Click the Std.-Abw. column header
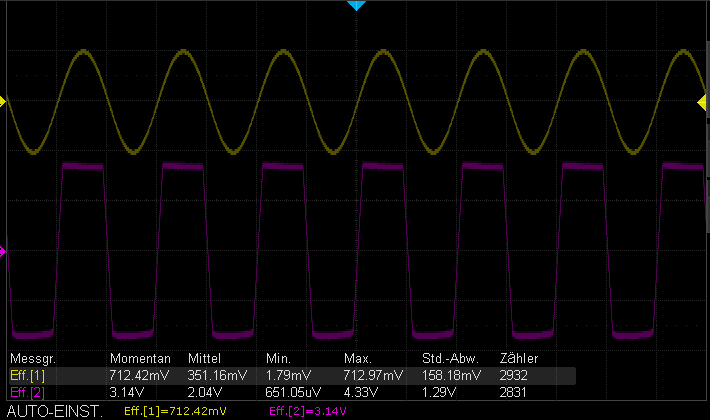The image size is (710, 420). coord(450,359)
